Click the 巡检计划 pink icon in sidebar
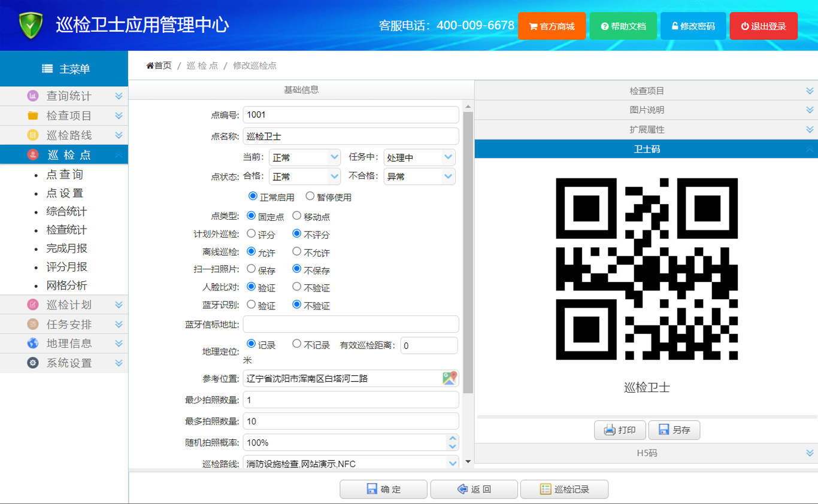 tap(33, 305)
